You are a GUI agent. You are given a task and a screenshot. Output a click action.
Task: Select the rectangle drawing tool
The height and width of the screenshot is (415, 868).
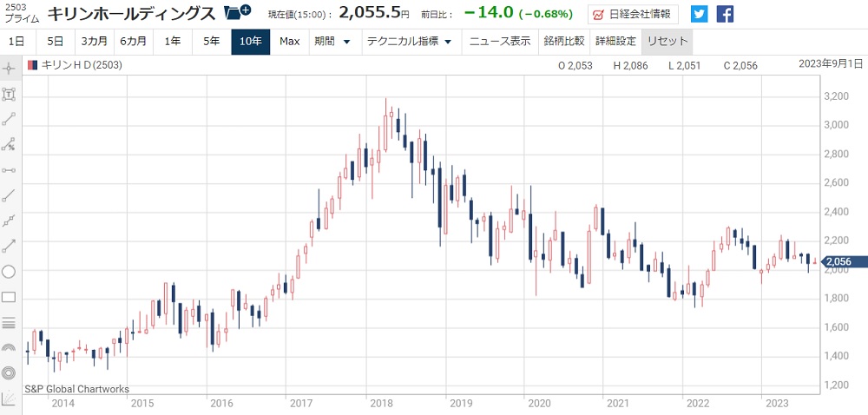(x=9, y=297)
